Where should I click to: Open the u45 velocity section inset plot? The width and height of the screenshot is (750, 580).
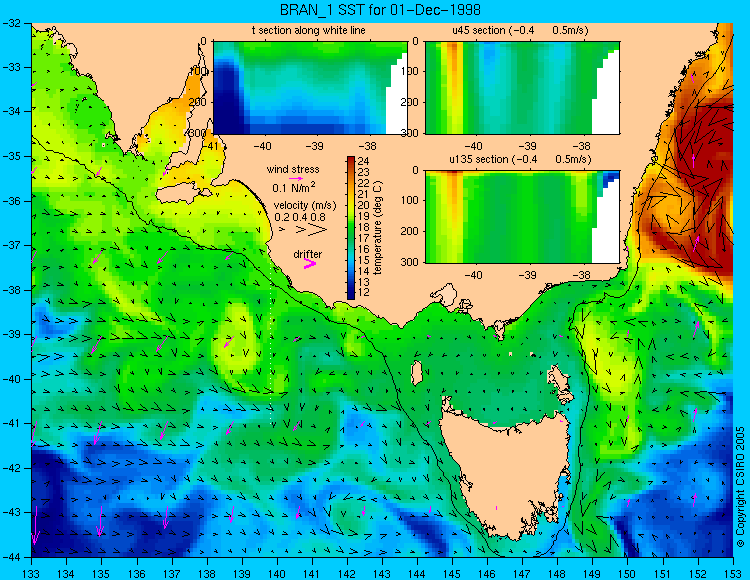(x=522, y=88)
